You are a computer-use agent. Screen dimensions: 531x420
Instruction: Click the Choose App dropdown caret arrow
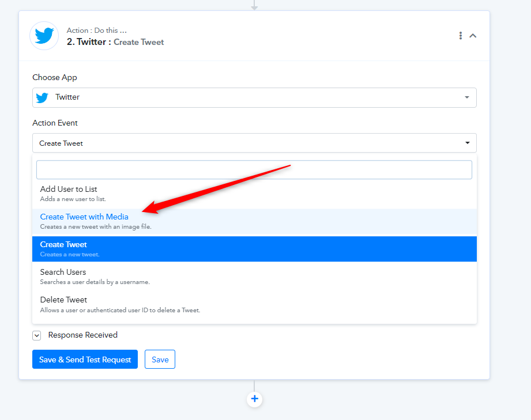467,97
